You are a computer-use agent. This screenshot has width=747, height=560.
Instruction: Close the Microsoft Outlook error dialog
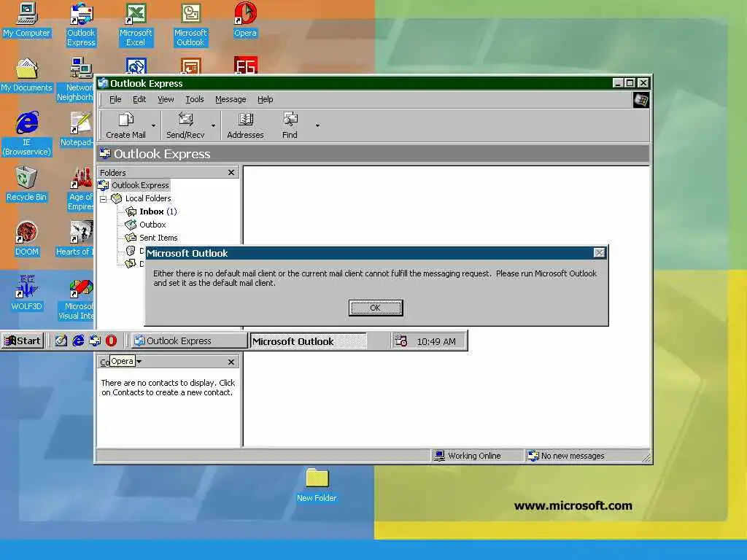600,253
